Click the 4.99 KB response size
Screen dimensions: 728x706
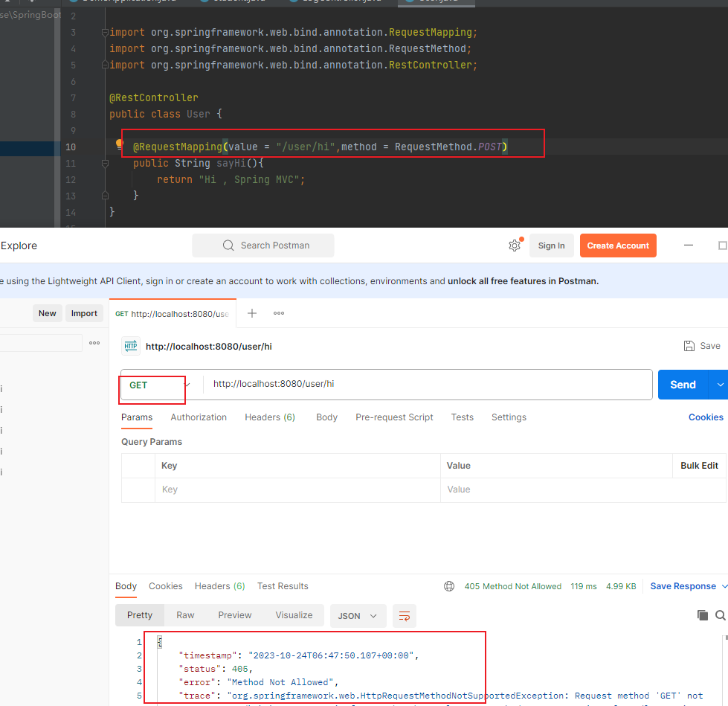click(621, 586)
